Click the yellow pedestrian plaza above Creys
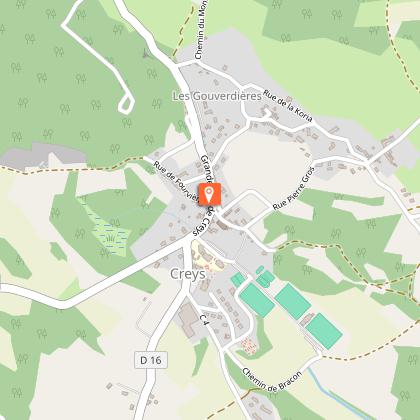The height and width of the screenshot is (420, 420). [208, 257]
